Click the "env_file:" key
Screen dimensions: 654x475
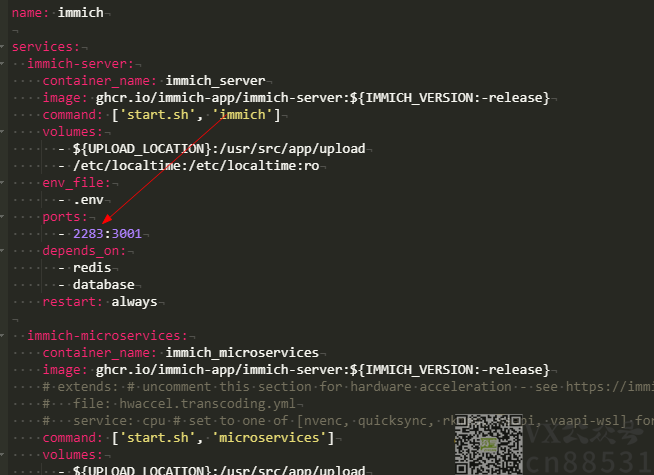(x=76, y=183)
